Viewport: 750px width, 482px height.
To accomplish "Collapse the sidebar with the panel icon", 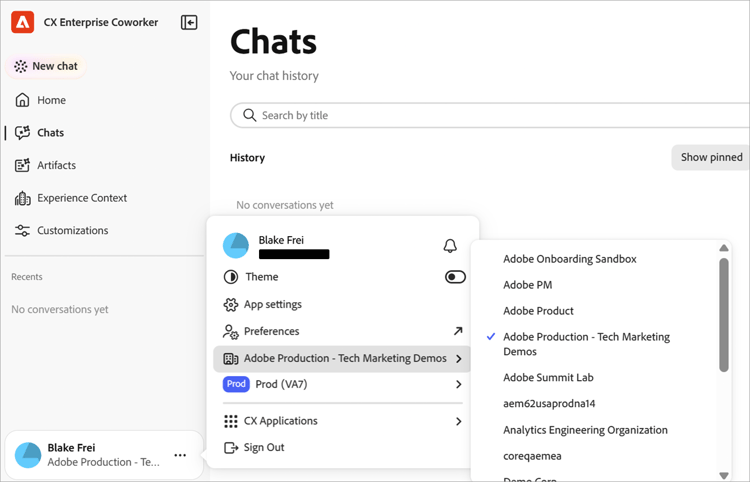I will click(189, 22).
